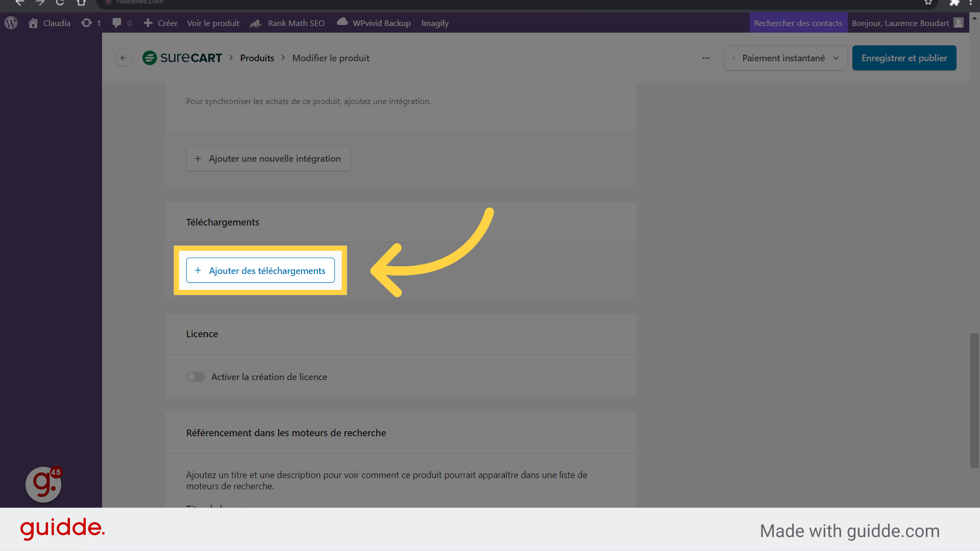Screen dimensions: 980x551
Task: Click Rechercher des contacts
Action: [x=798, y=23]
